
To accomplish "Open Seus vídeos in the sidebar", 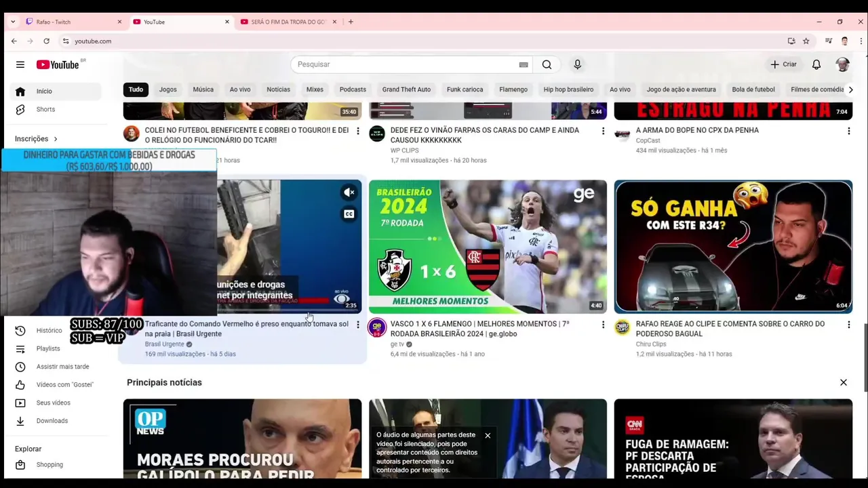I will (x=54, y=403).
